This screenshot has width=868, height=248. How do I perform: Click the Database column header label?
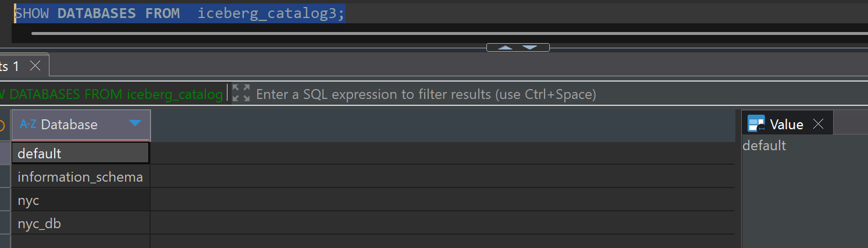[69, 125]
